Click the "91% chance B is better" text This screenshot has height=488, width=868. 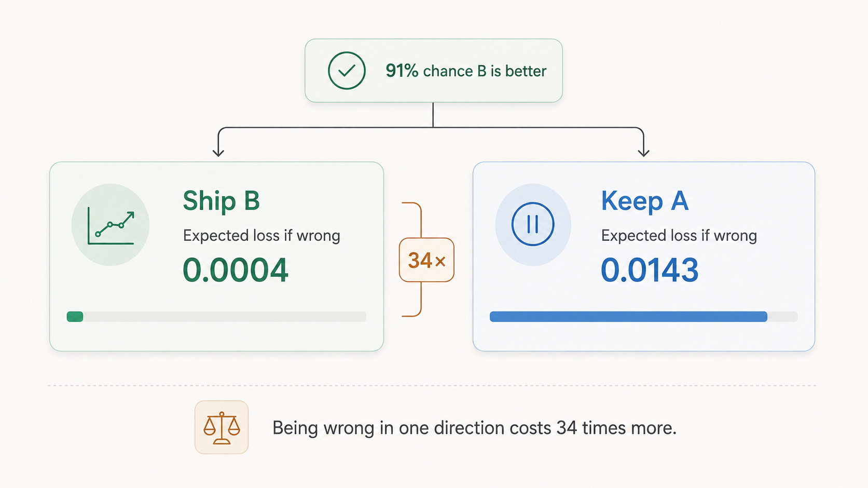[466, 71]
